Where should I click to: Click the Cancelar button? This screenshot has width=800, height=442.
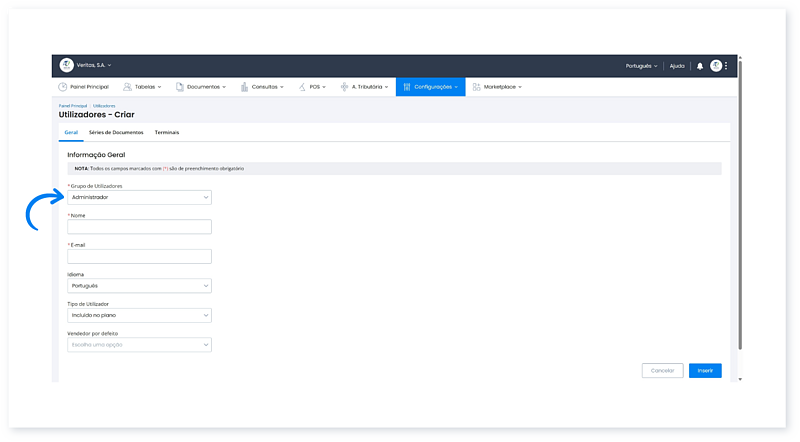[x=662, y=371]
